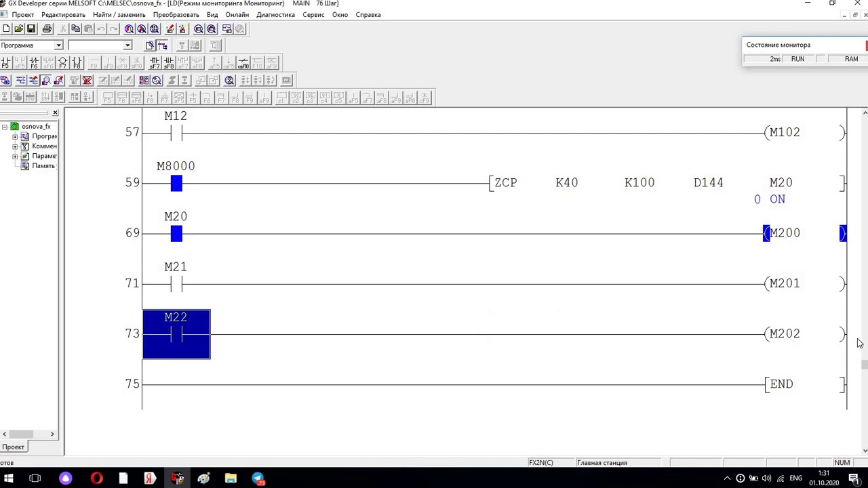
Task: Click the M102 coil on rung 57
Action: coord(805,133)
